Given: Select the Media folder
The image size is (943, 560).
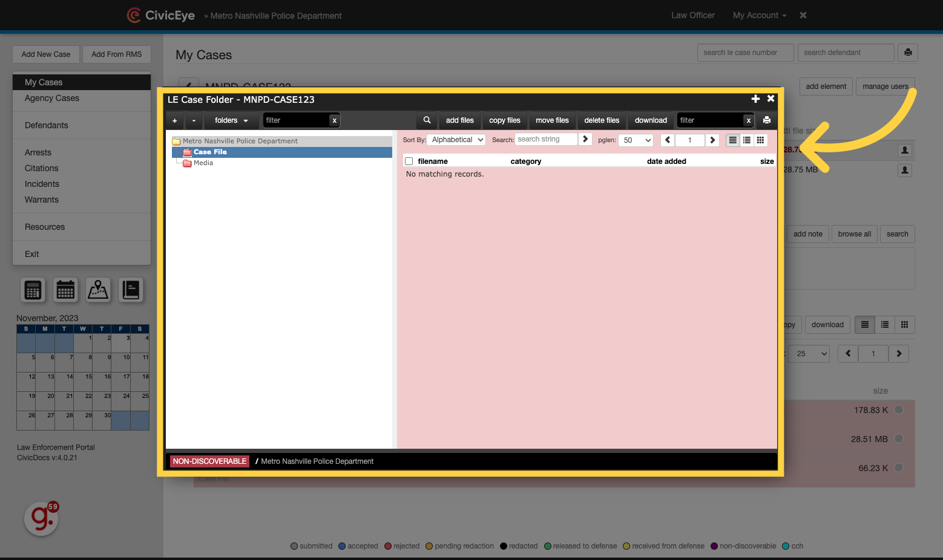Looking at the screenshot, I should coord(203,163).
